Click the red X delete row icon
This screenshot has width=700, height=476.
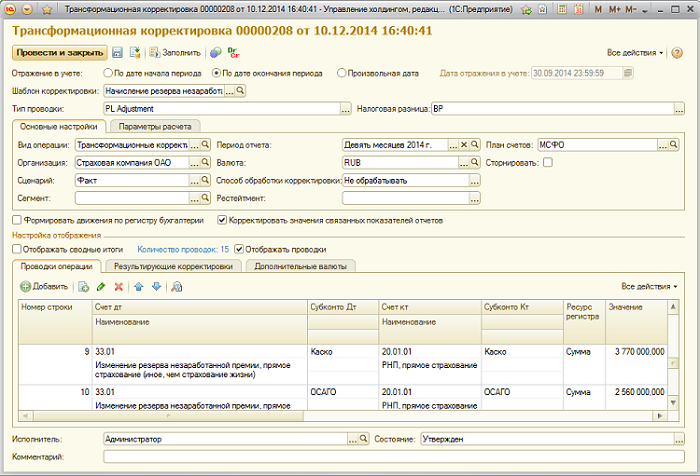tap(119, 286)
